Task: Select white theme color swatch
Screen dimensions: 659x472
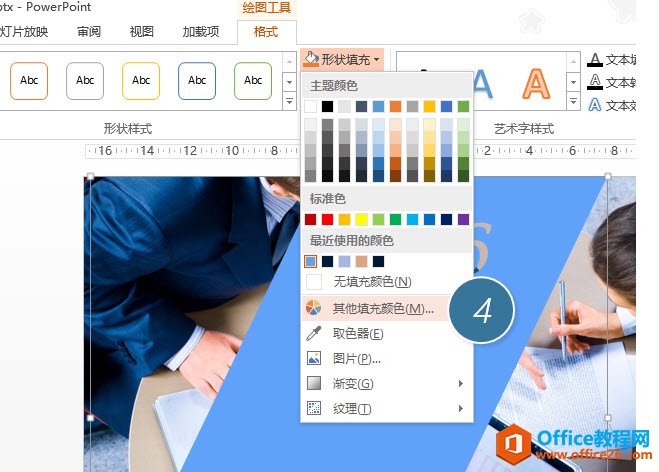Action: (310, 106)
